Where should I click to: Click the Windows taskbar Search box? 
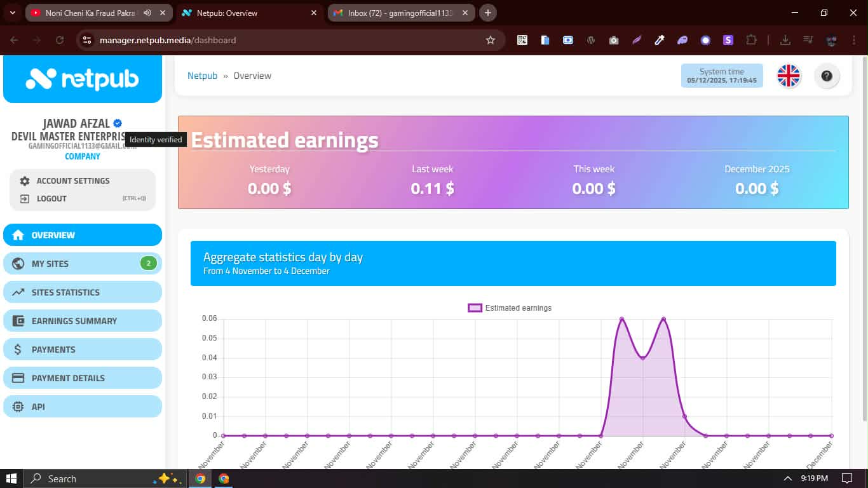click(104, 478)
